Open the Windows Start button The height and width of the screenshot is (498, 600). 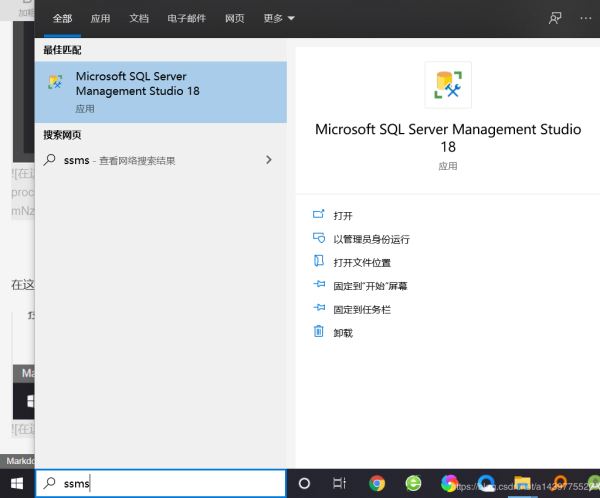[x=17, y=483]
